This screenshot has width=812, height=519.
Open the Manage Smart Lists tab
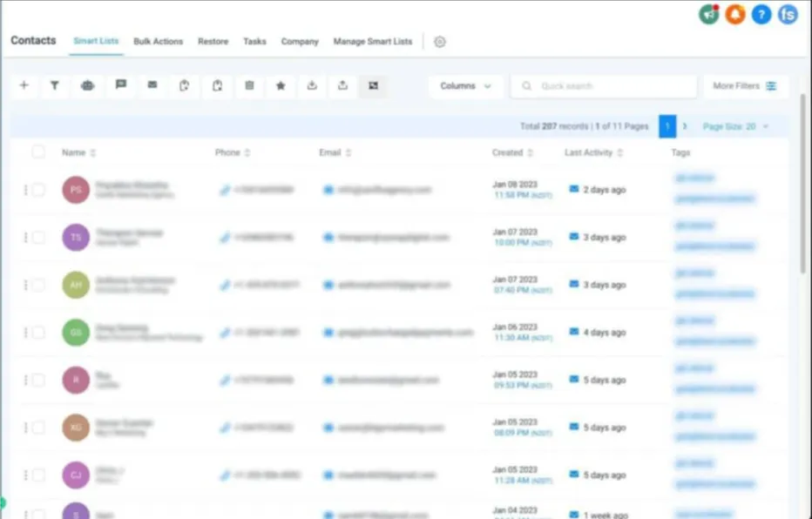coord(373,42)
